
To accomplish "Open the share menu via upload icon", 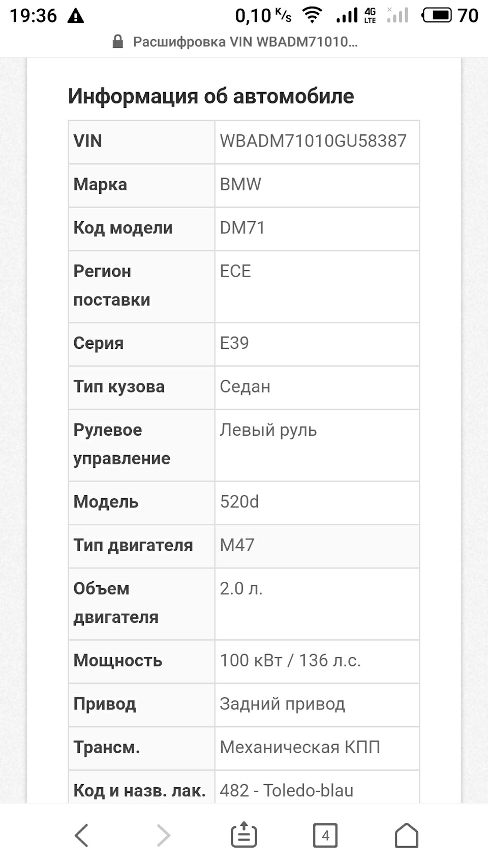I will pos(244,834).
